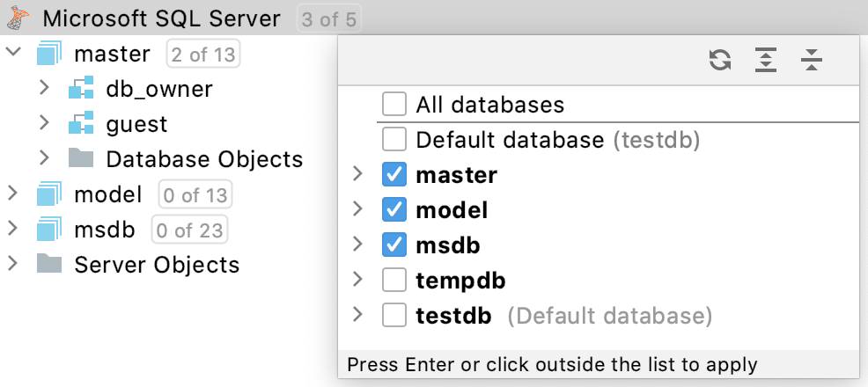Select the msdb label in the tree

click(105, 230)
